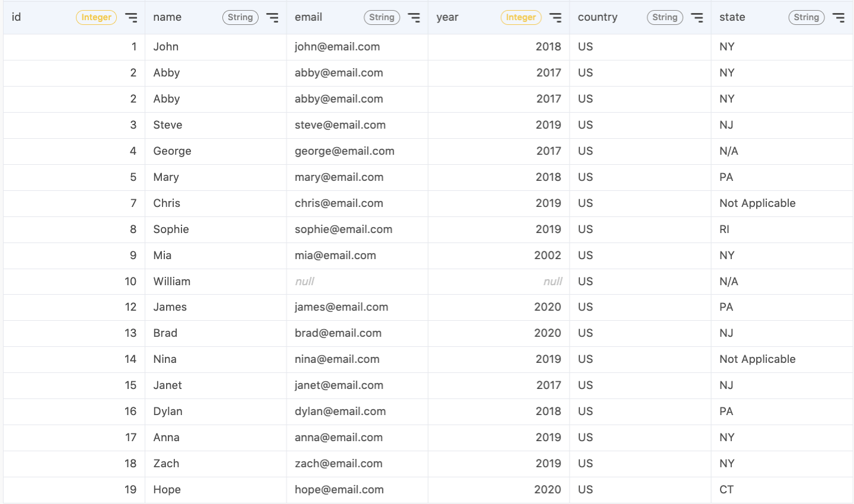Select the year column header label
This screenshot has height=504, width=854.
coord(448,17)
